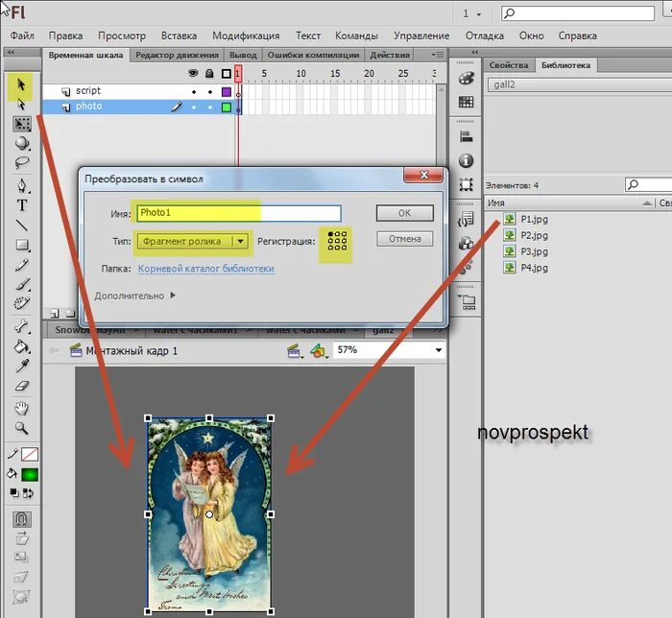Expand right panel dock double arrows
This screenshot has height=618, width=672.
click(474, 52)
